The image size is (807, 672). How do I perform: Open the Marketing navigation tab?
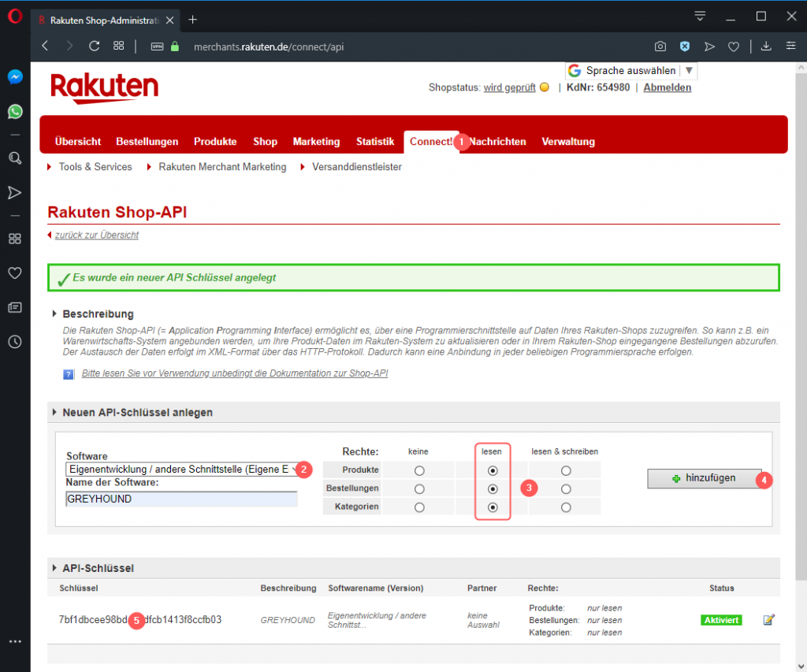click(317, 142)
